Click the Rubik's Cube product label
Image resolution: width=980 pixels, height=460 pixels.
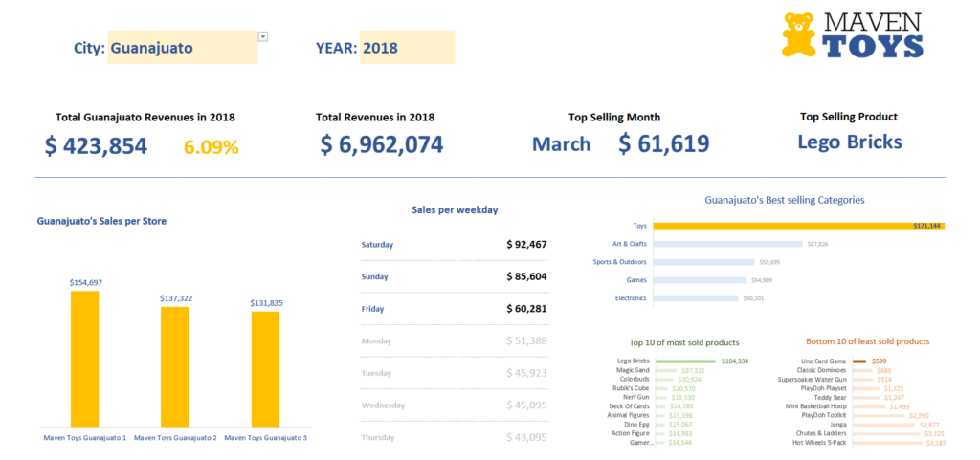632,388
